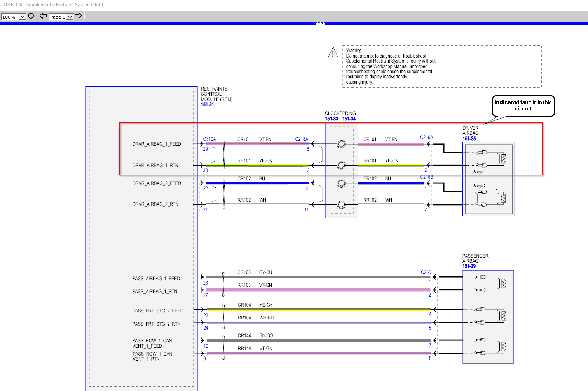Go to next page with right arrow

(78, 16)
